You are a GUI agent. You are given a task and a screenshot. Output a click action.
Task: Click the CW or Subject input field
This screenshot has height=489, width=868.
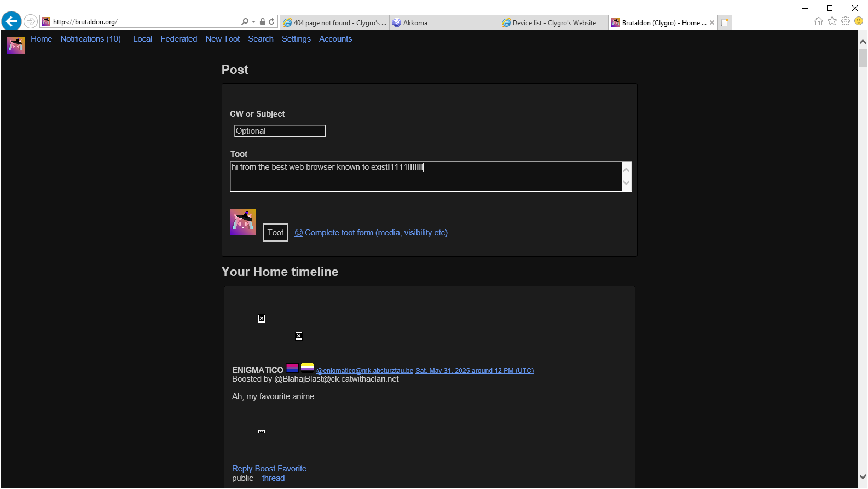pyautogui.click(x=280, y=131)
